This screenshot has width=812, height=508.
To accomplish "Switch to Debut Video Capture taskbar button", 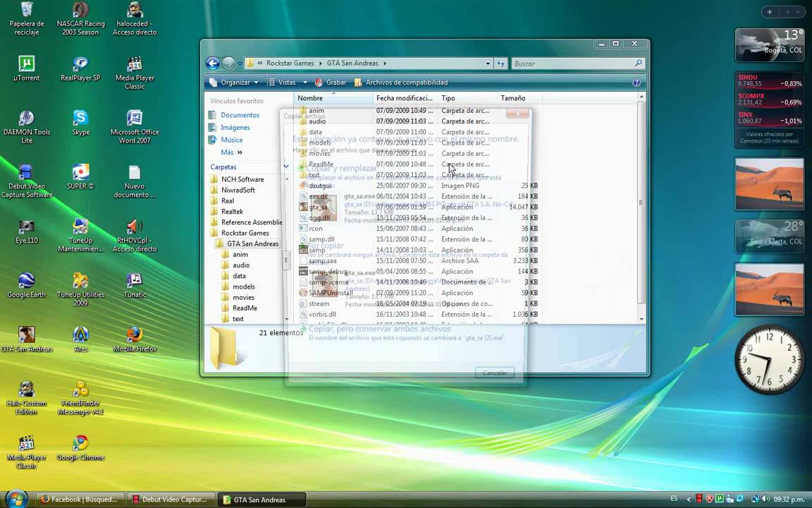I will (171, 500).
